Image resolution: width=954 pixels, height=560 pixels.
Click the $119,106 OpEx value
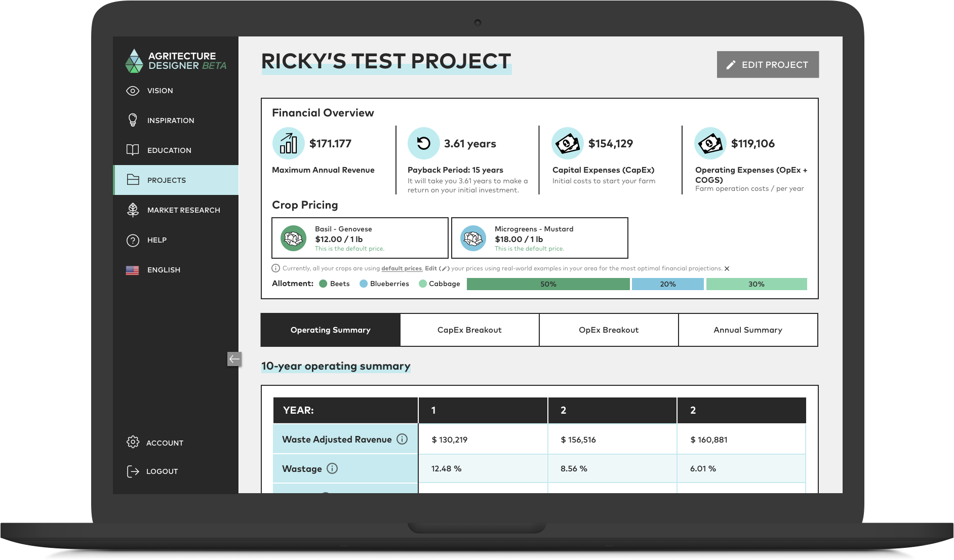(753, 144)
